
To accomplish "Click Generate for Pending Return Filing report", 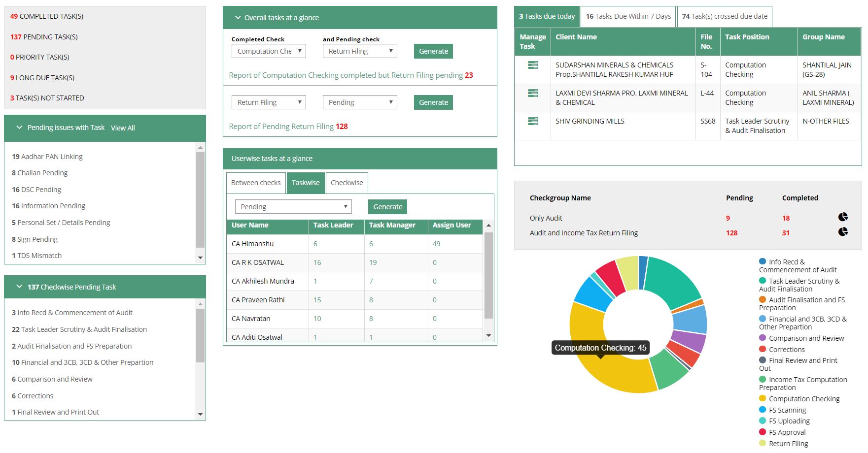I will click(433, 102).
